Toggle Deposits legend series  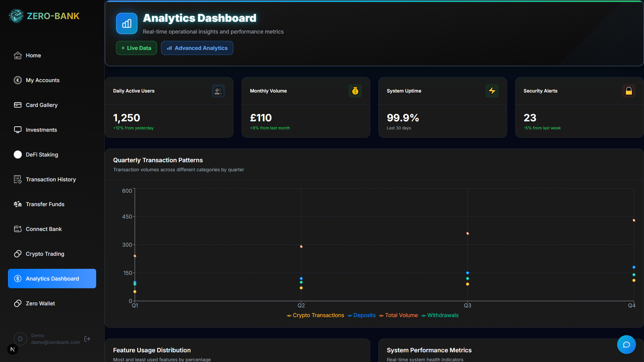coord(361,315)
